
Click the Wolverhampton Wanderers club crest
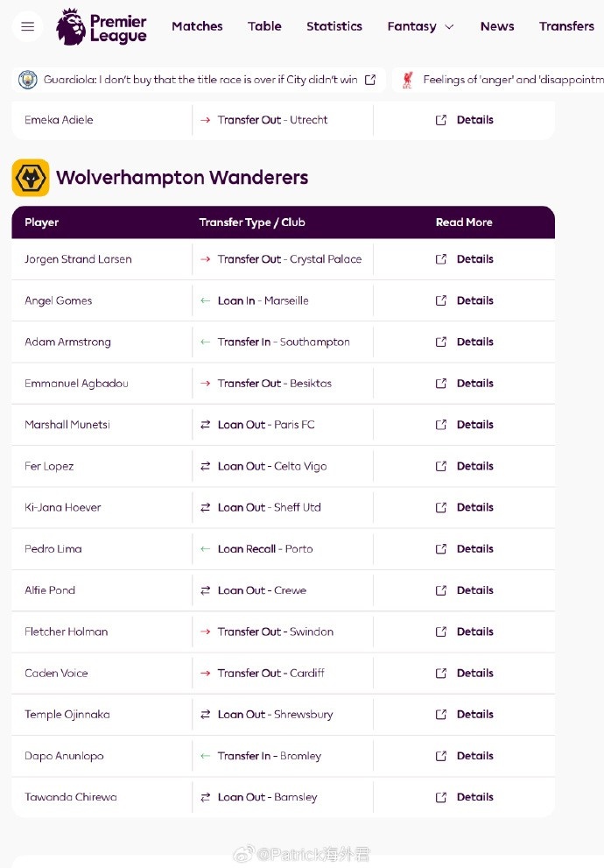[x=31, y=178]
